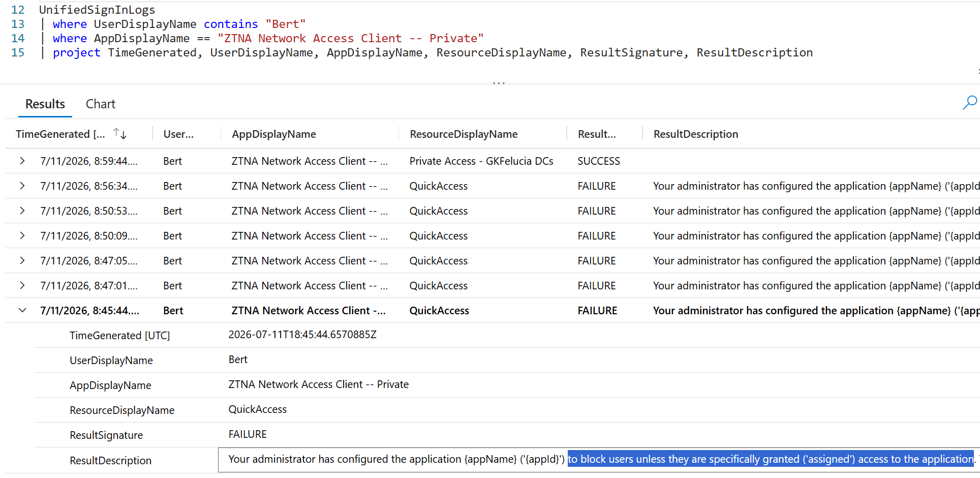Place cursor on query line 15 project
Screen dimensions: 980x478
pyautogui.click(x=77, y=52)
